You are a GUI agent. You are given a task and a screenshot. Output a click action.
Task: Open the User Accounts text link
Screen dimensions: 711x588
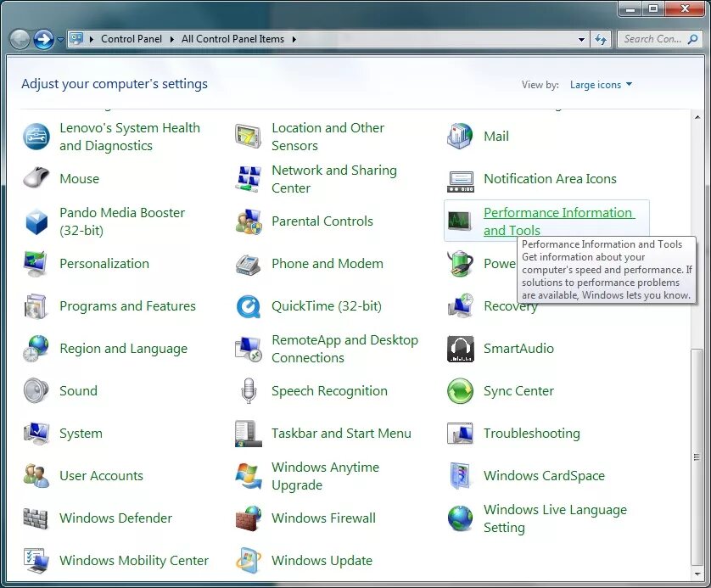point(102,475)
